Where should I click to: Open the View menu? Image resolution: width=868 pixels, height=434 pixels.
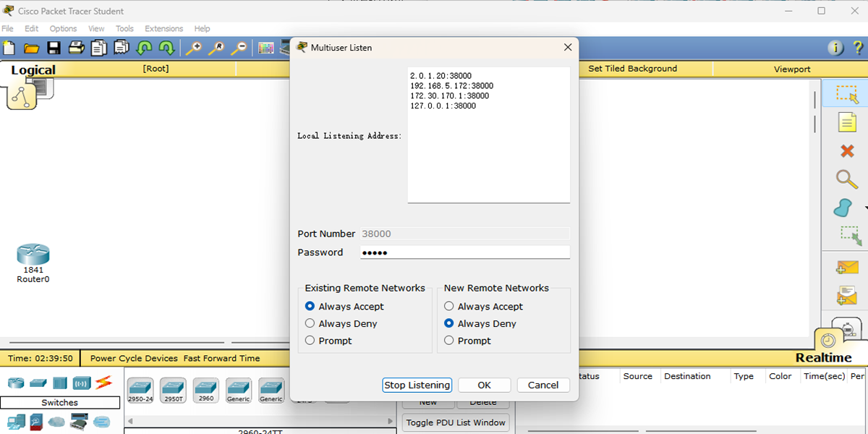point(96,29)
